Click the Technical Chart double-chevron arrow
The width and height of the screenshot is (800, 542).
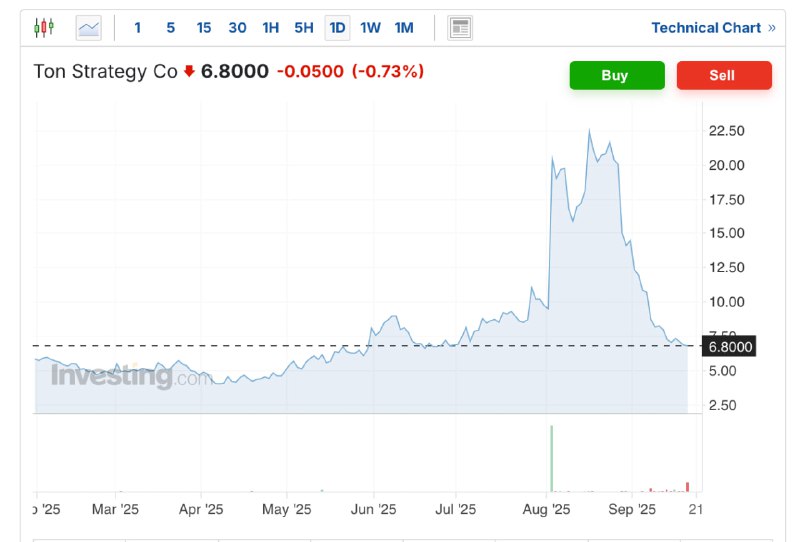(771, 28)
